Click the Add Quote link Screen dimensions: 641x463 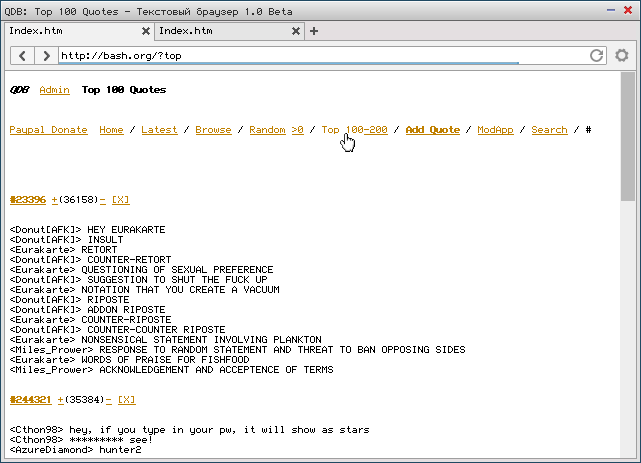(x=432, y=130)
